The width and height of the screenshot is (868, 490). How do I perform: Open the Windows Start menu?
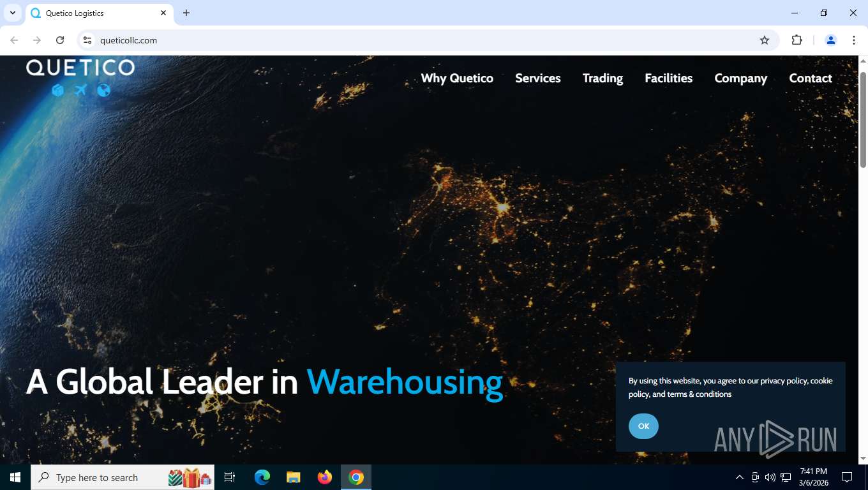coord(15,477)
